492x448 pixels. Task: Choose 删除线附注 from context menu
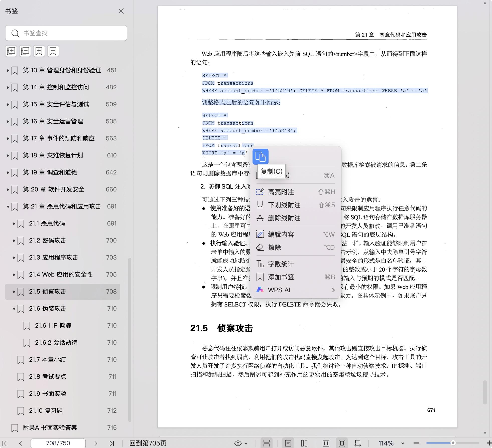pos(295,218)
